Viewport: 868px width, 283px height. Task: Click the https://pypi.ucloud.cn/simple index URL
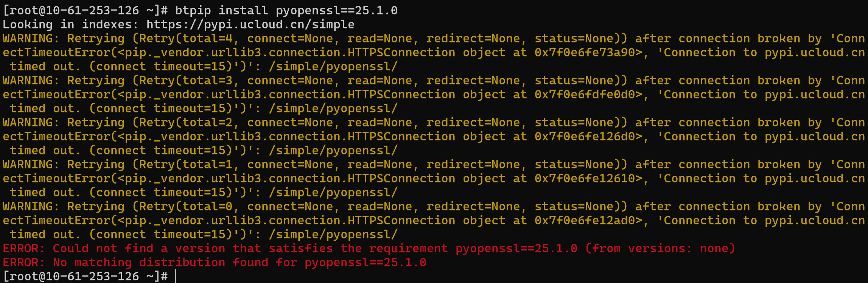pos(250,25)
